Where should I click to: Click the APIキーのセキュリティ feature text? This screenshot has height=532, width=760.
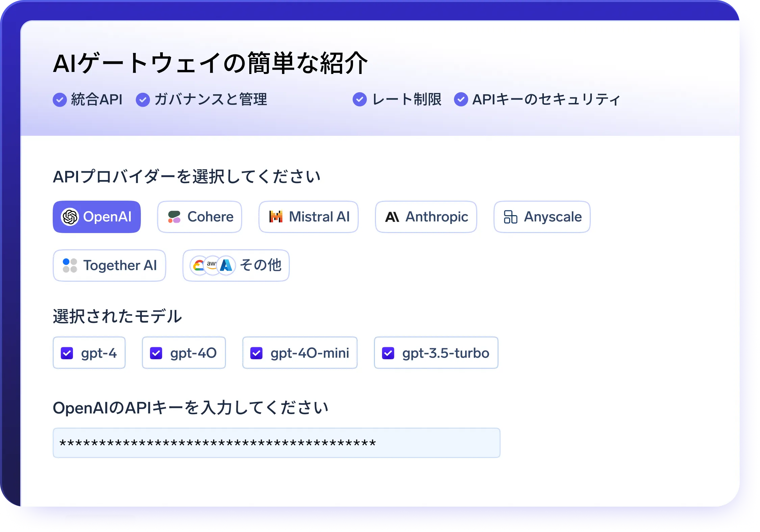[547, 99]
